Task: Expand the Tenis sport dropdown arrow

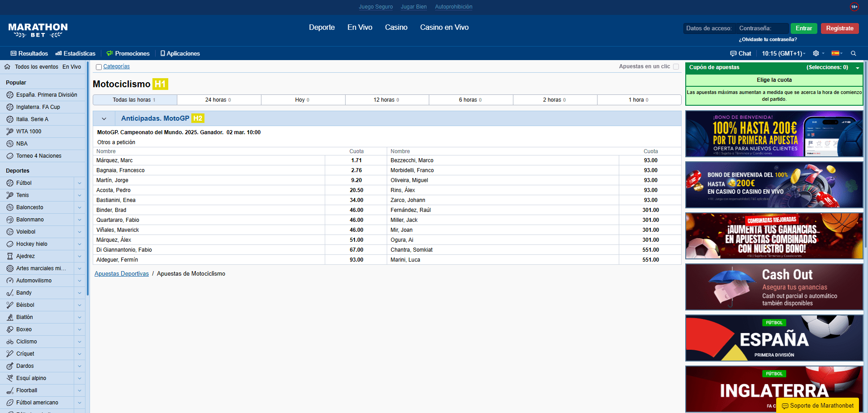Action: (80, 195)
